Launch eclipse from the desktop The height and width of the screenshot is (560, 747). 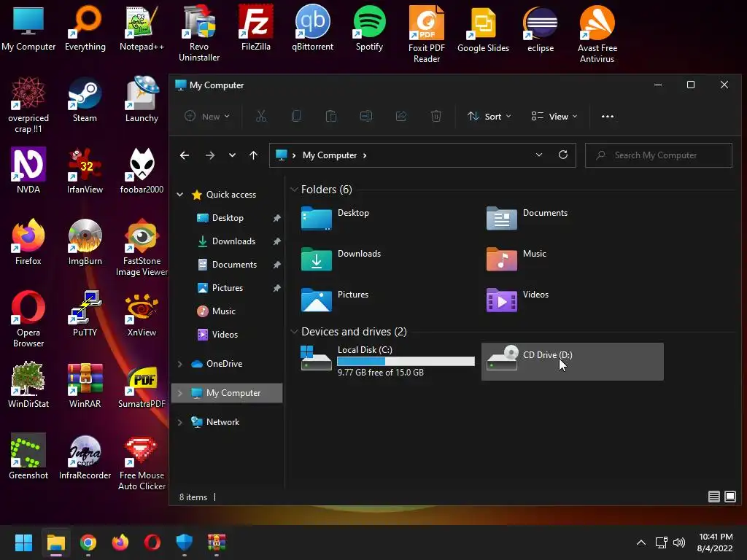click(x=541, y=29)
